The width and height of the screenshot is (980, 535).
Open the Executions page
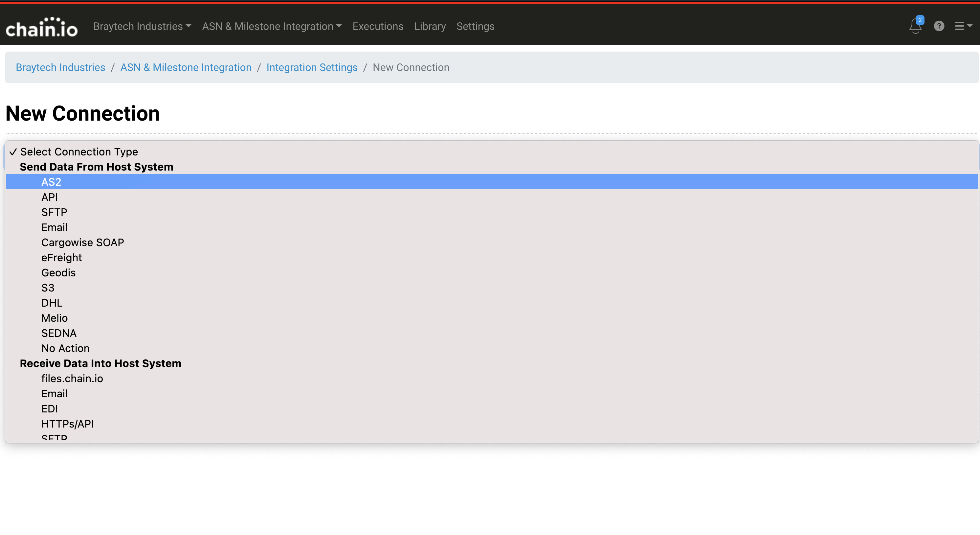tap(378, 26)
